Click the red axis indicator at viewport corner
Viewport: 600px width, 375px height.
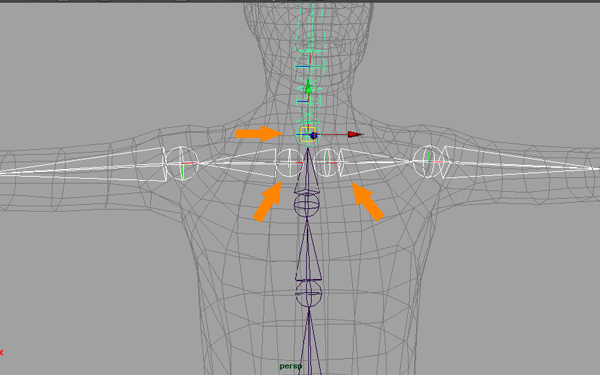(x=2, y=352)
